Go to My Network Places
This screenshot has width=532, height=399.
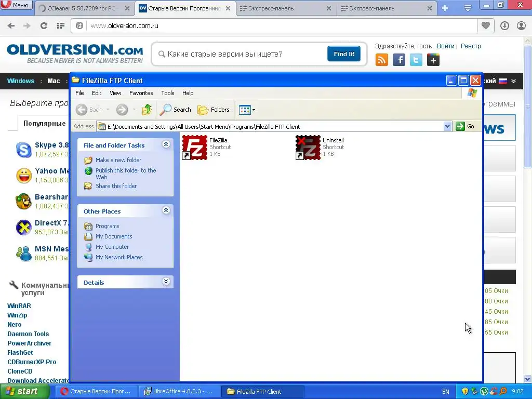pos(119,257)
